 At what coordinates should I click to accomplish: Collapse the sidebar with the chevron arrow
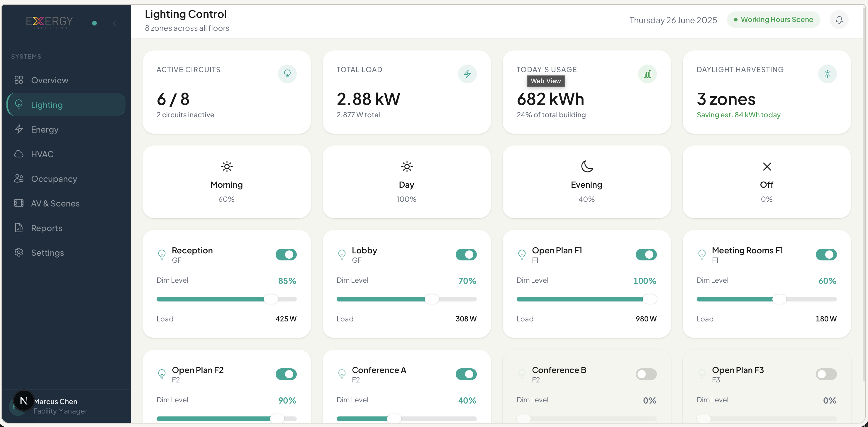[115, 23]
